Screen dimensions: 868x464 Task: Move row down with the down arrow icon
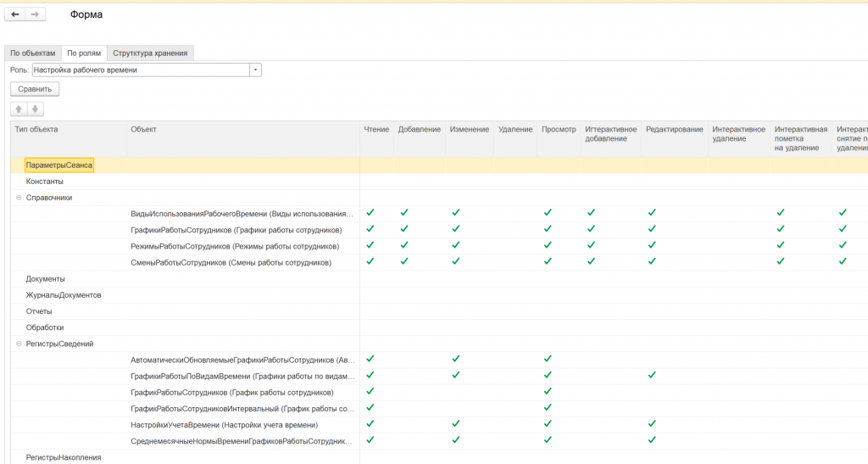click(35, 109)
